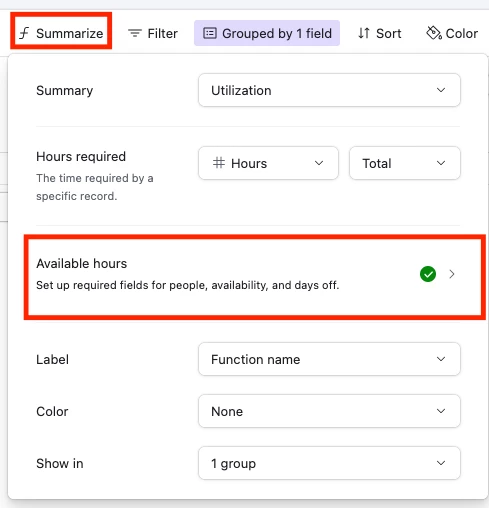Click the Color paint bucket icon
Image resolution: width=489 pixels, height=508 pixels.
coord(434,33)
